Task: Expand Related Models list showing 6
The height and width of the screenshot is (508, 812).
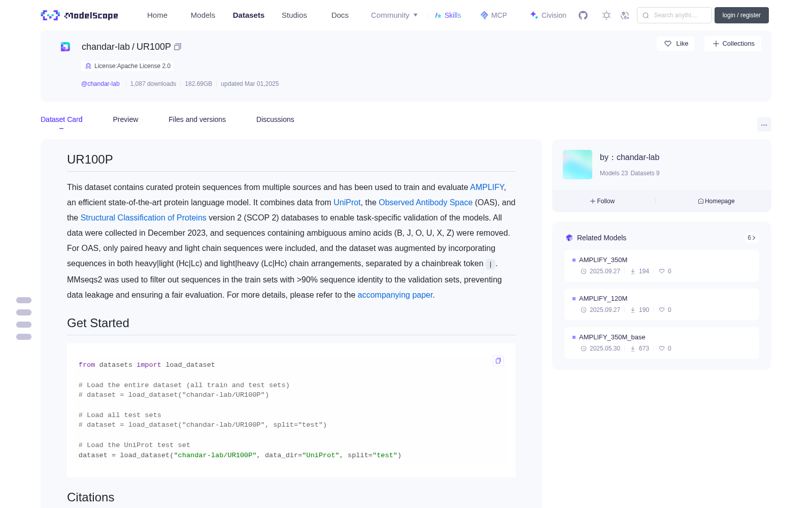Action: pos(752,238)
